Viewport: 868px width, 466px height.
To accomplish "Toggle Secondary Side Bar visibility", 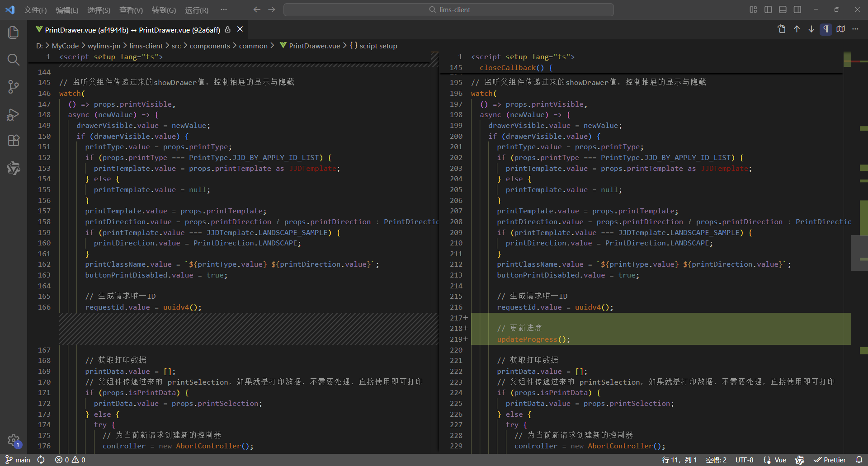I will pos(797,9).
